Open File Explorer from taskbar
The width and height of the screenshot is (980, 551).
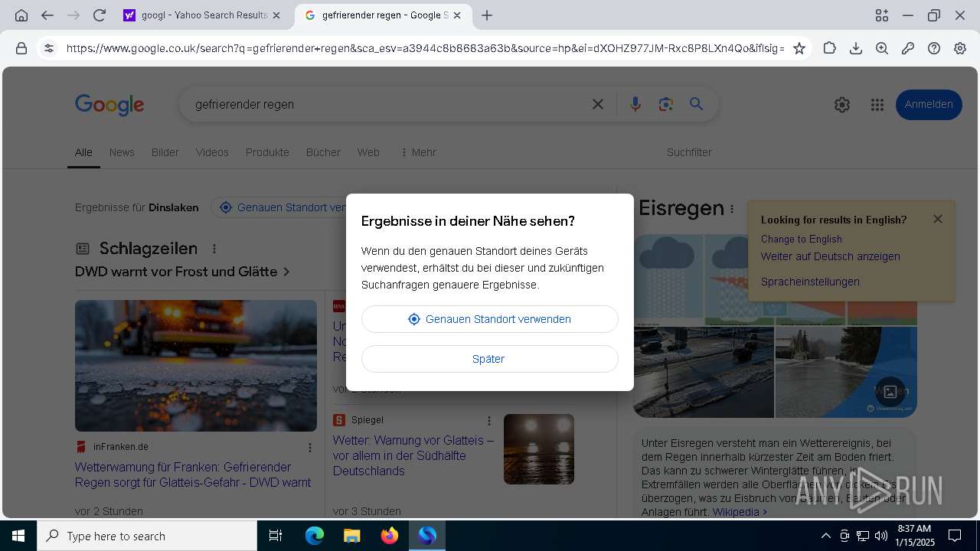click(351, 536)
